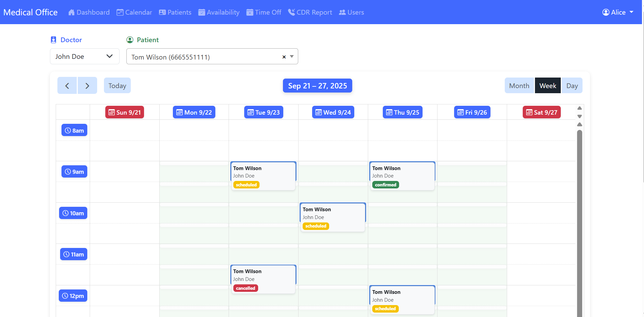This screenshot has height=317, width=644.
Task: Click the Patients card icon in navbar
Action: pyautogui.click(x=162, y=13)
